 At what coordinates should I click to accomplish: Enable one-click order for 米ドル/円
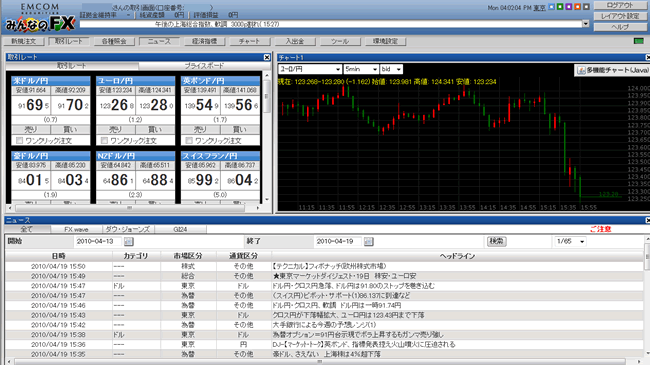[x=19, y=141]
